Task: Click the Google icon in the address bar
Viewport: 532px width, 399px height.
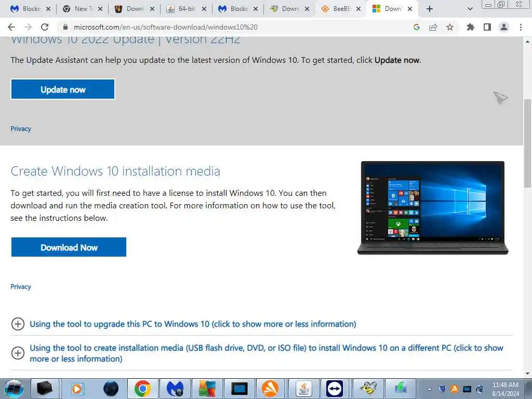Action: pyautogui.click(x=417, y=27)
